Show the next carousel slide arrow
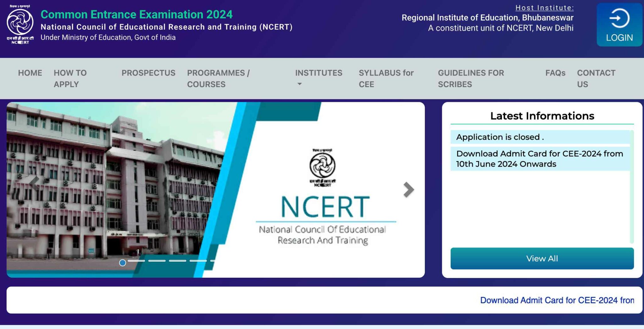The width and height of the screenshot is (644, 329). [x=408, y=190]
